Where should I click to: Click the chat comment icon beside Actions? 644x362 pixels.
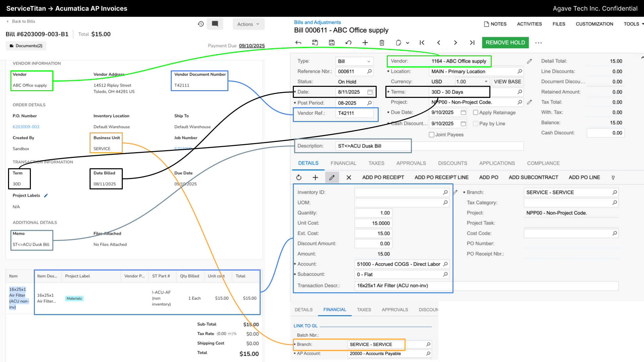coord(215,24)
